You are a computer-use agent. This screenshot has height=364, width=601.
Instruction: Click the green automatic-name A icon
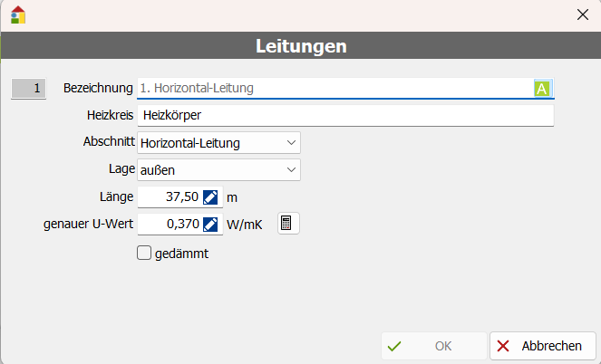pyautogui.click(x=542, y=88)
